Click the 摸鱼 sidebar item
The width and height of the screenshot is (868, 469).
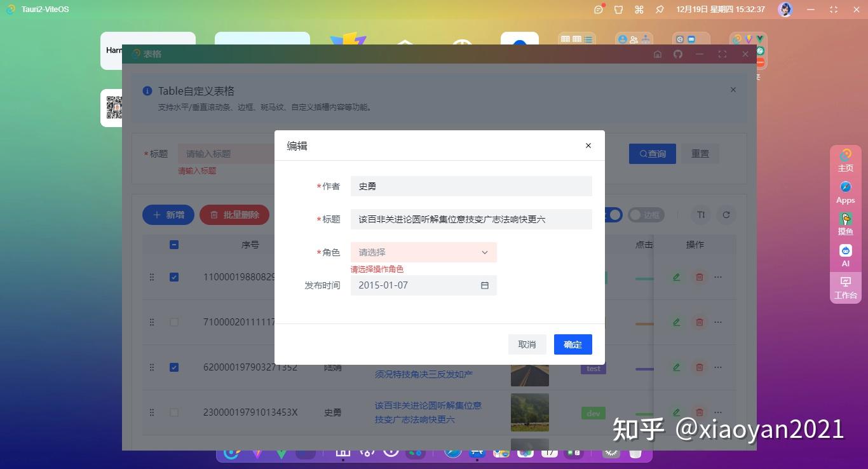845,222
